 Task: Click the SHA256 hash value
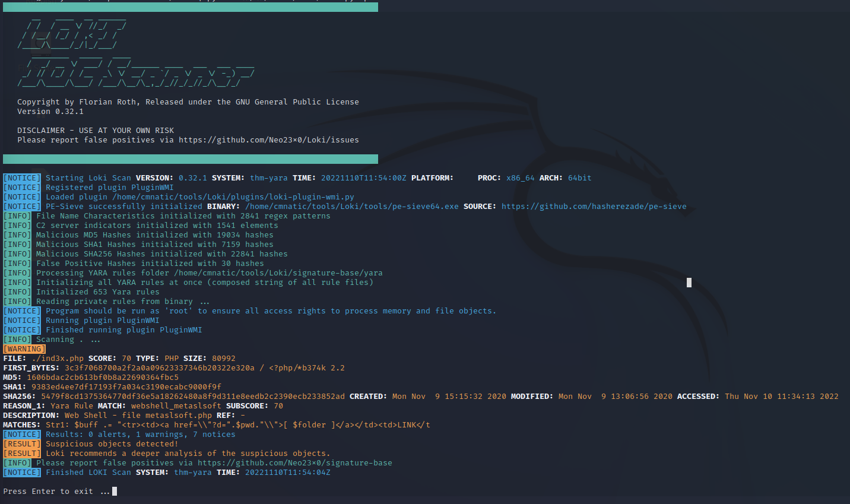[192, 397]
